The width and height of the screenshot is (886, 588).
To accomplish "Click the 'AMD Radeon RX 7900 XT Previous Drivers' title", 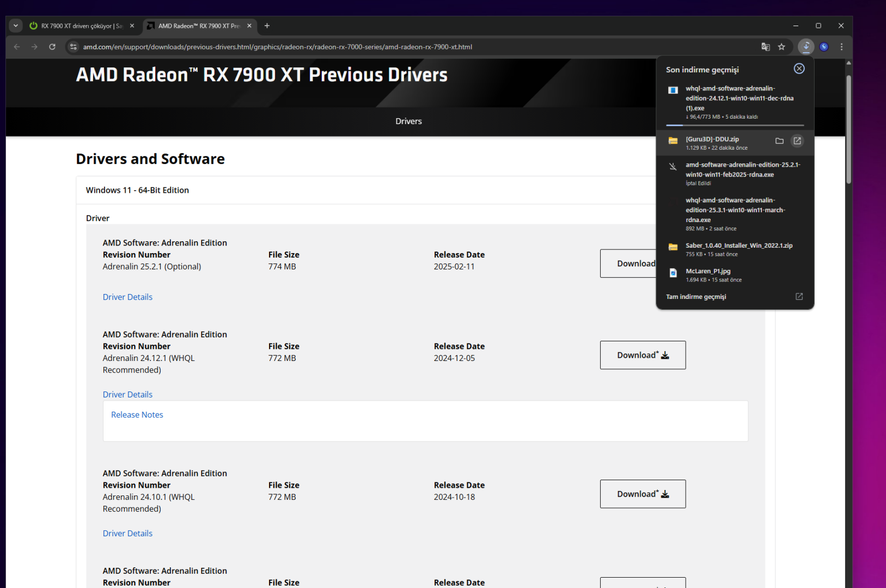I will [262, 75].
